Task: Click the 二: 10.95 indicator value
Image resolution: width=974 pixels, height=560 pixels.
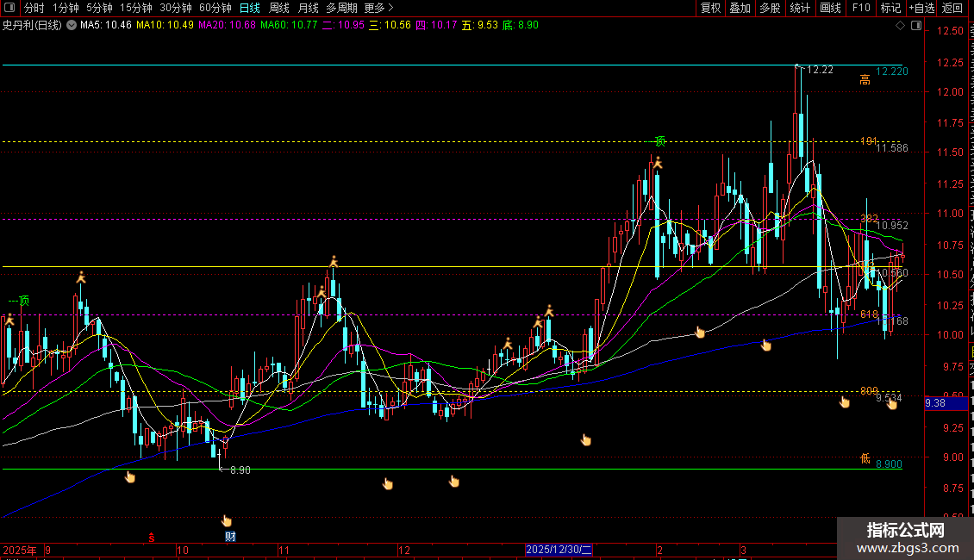Action: (x=343, y=26)
